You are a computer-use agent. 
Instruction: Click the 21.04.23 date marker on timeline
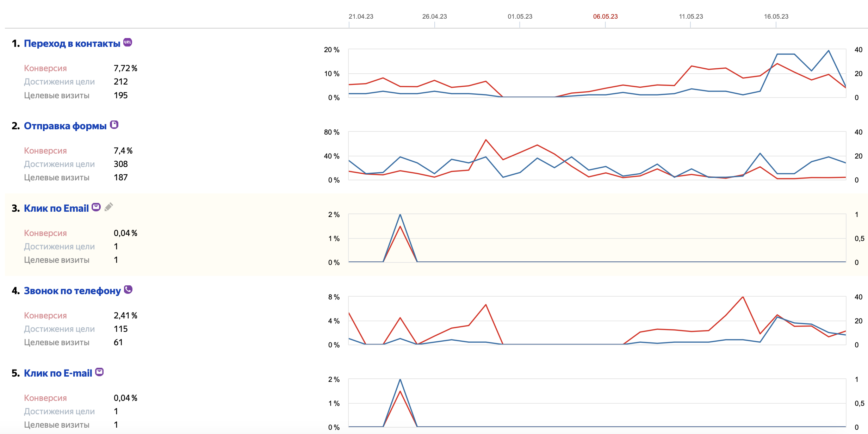point(361,17)
